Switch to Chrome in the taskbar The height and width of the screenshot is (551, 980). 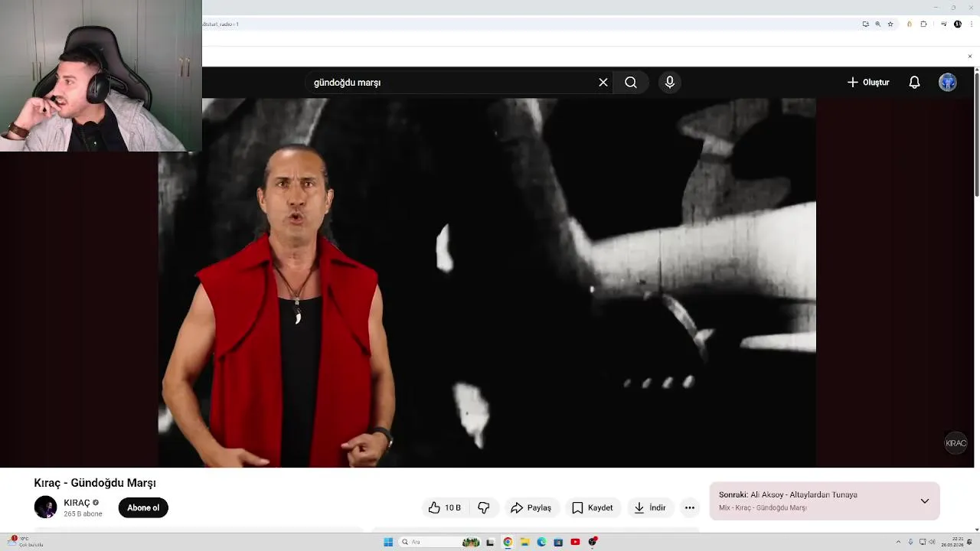(508, 542)
